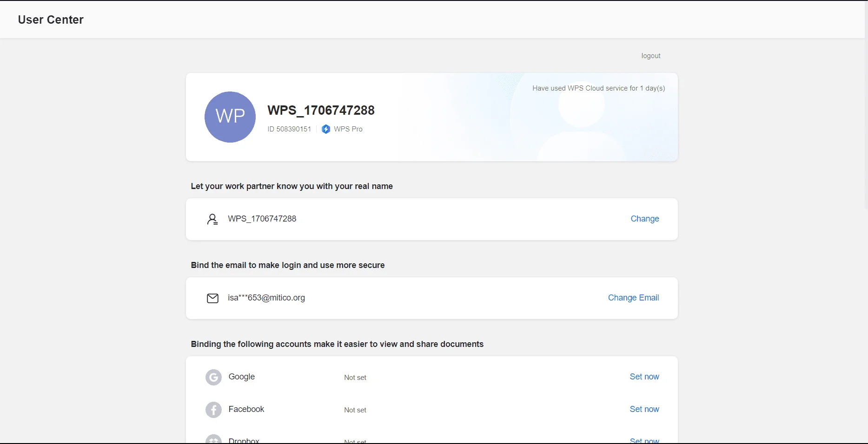Click the User Center title

(51, 20)
